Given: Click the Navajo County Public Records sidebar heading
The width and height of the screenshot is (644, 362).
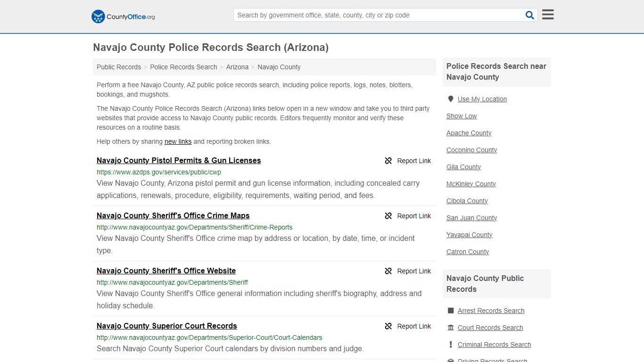Looking at the screenshot, I should click(x=485, y=284).
